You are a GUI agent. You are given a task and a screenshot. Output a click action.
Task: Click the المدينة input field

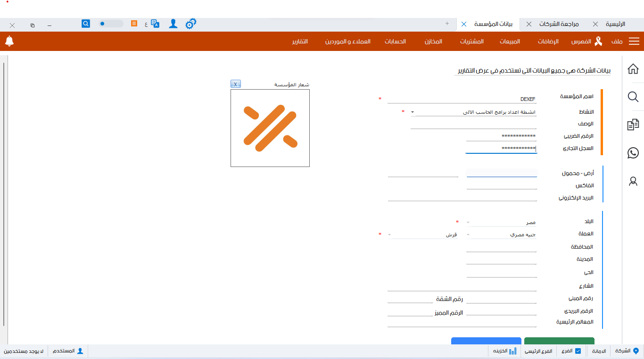click(502, 260)
